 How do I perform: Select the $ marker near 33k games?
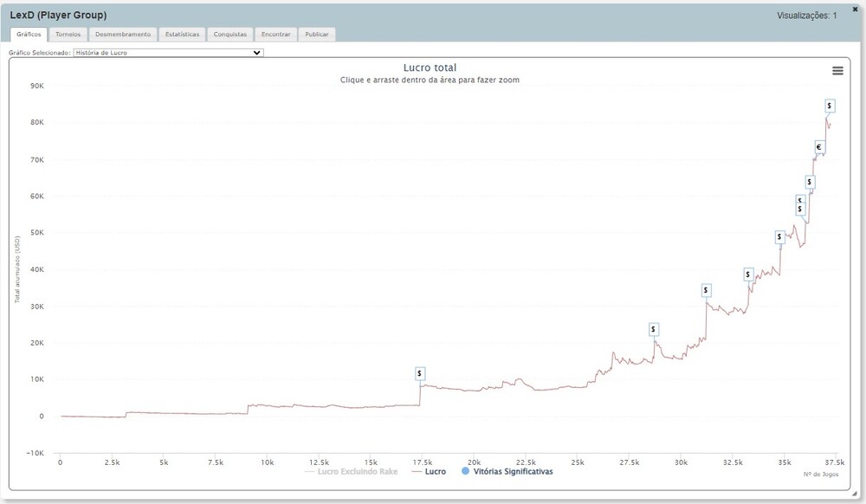click(x=748, y=275)
